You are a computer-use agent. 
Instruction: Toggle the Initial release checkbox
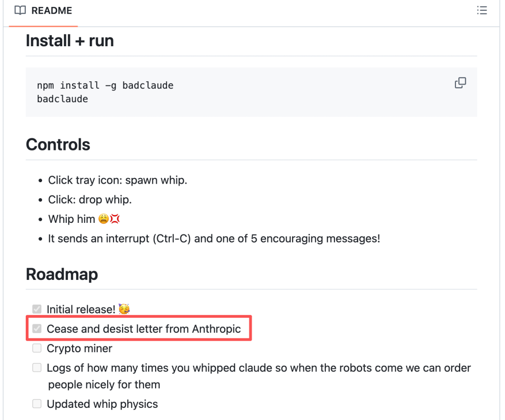click(37, 309)
